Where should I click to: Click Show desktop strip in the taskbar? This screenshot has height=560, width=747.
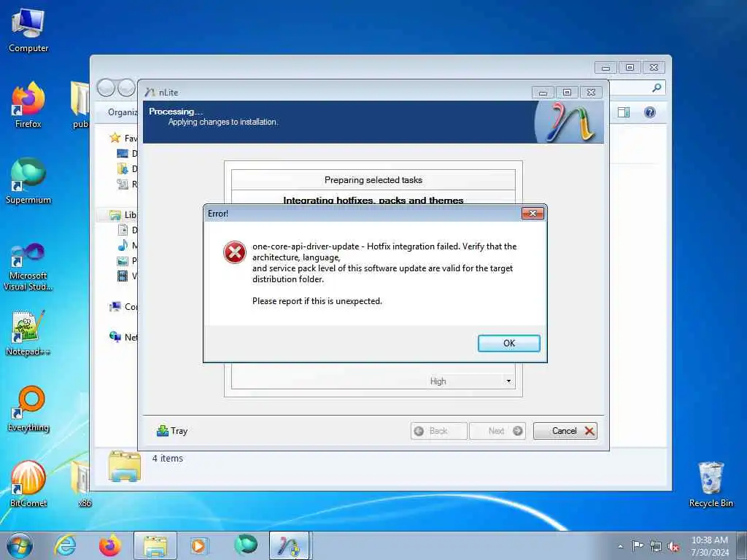pos(742,545)
